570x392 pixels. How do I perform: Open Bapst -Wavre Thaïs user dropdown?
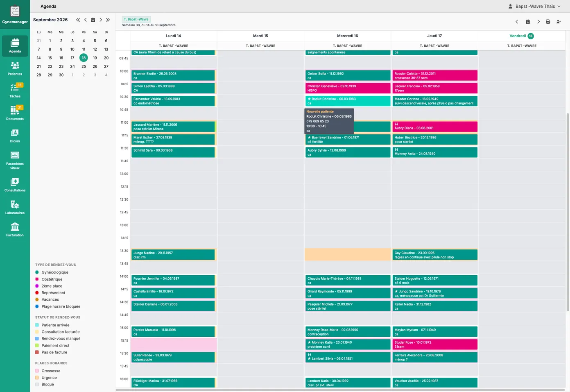tap(534, 6)
